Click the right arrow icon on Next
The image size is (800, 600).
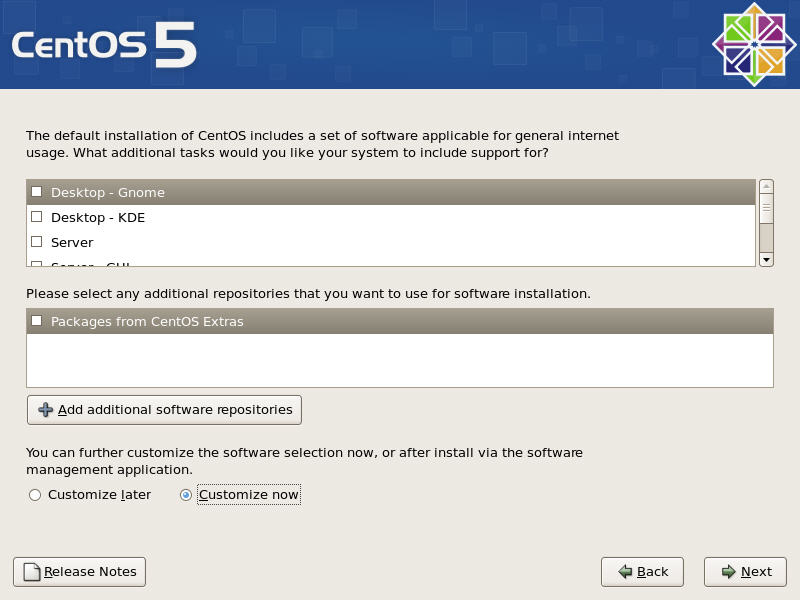pos(729,571)
